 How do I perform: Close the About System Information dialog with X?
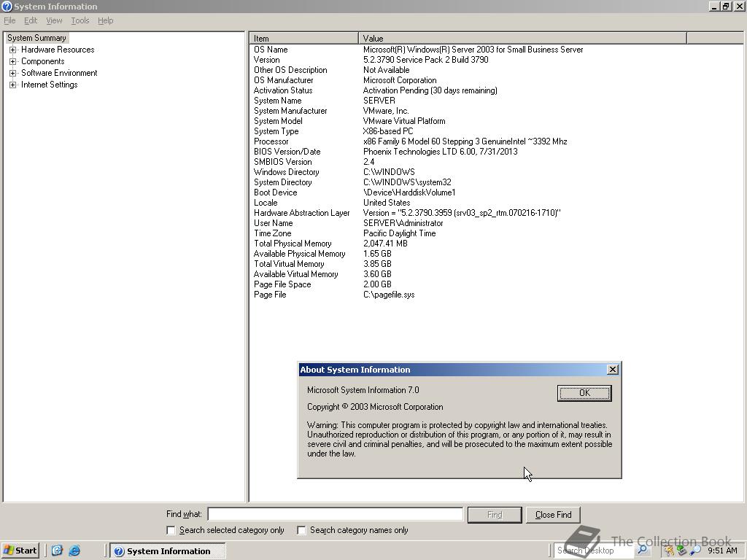pyautogui.click(x=613, y=370)
